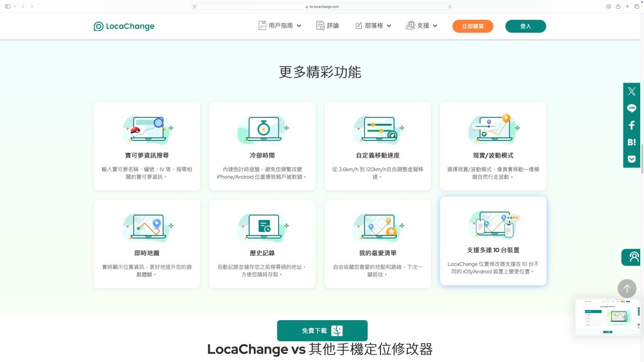644x362 pixels.
Task: Click the 我的最愛清單 illustration
Action: coord(378,227)
